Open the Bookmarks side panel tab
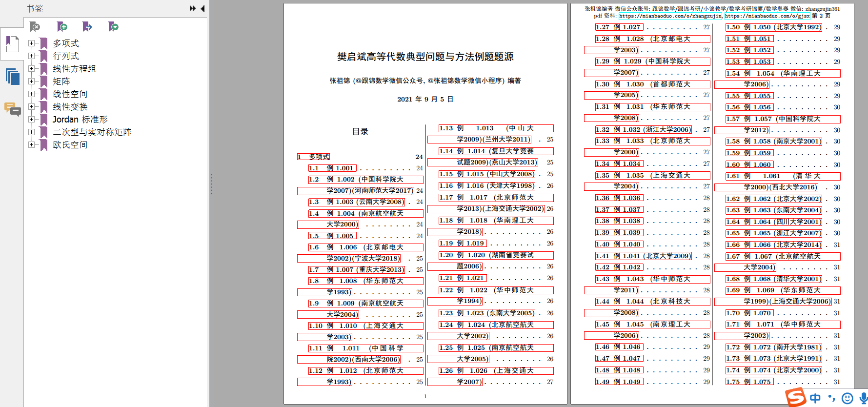Viewport: 868px width, 407px height. (x=12, y=44)
